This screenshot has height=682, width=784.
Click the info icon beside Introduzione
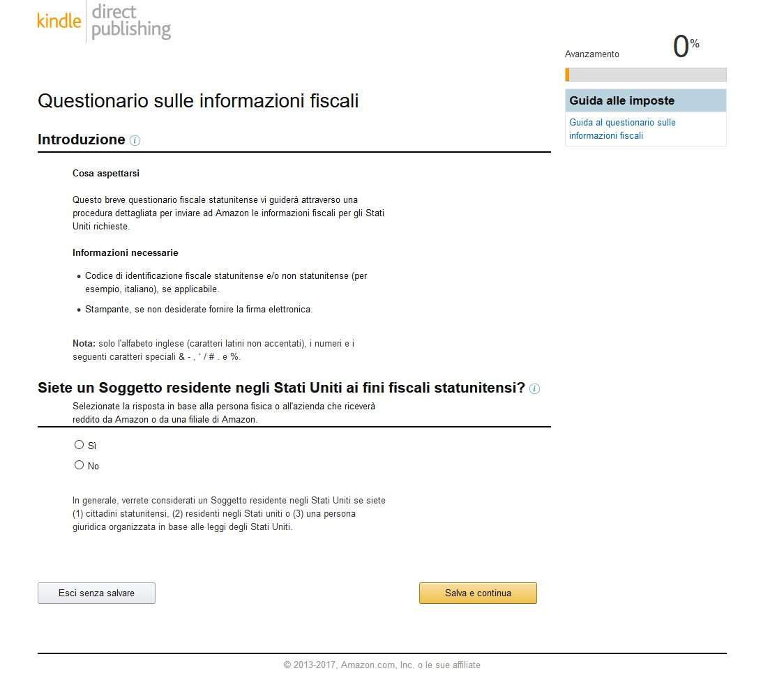[x=135, y=140]
